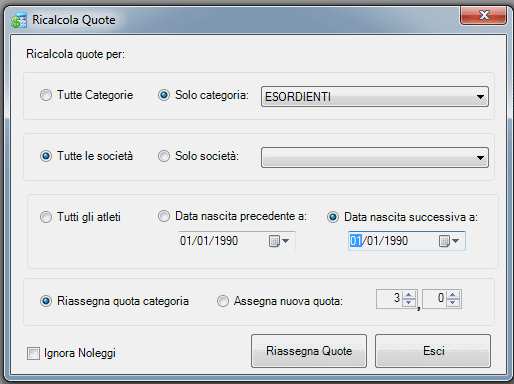Image resolution: width=514 pixels, height=384 pixels.
Task: Click the Riassegna Quote button
Action: coord(309,351)
